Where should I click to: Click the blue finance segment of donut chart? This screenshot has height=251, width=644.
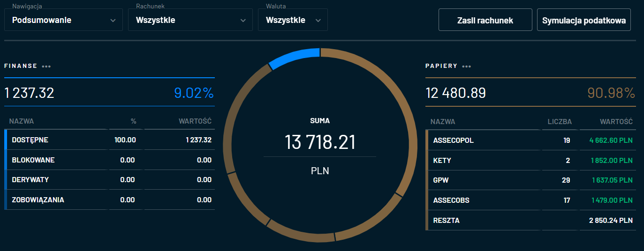click(295, 57)
